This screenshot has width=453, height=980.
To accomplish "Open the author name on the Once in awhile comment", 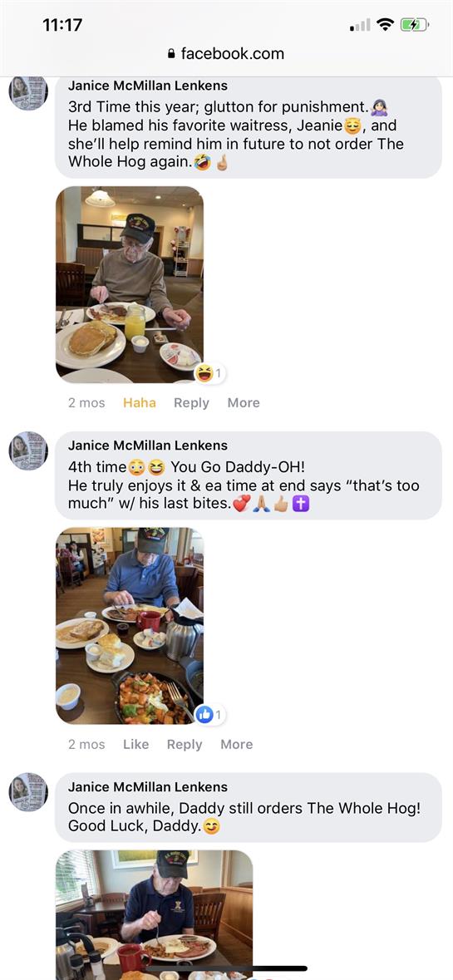I will tap(147, 787).
